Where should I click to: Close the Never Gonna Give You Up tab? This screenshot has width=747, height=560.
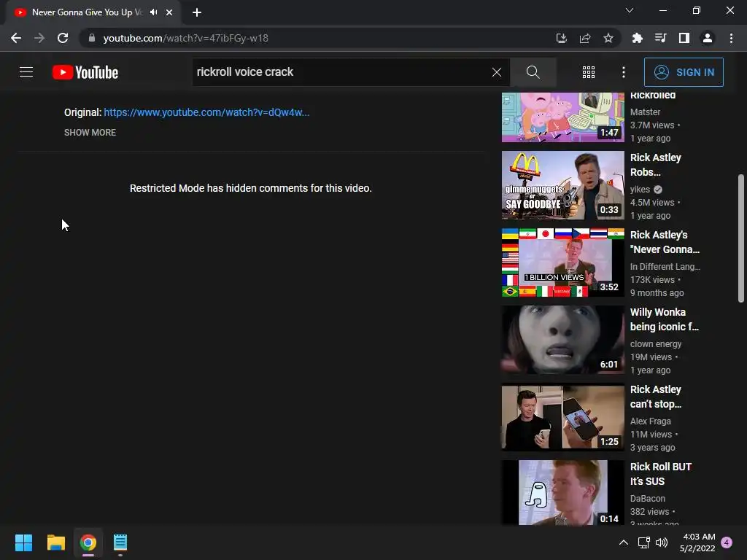(x=169, y=12)
